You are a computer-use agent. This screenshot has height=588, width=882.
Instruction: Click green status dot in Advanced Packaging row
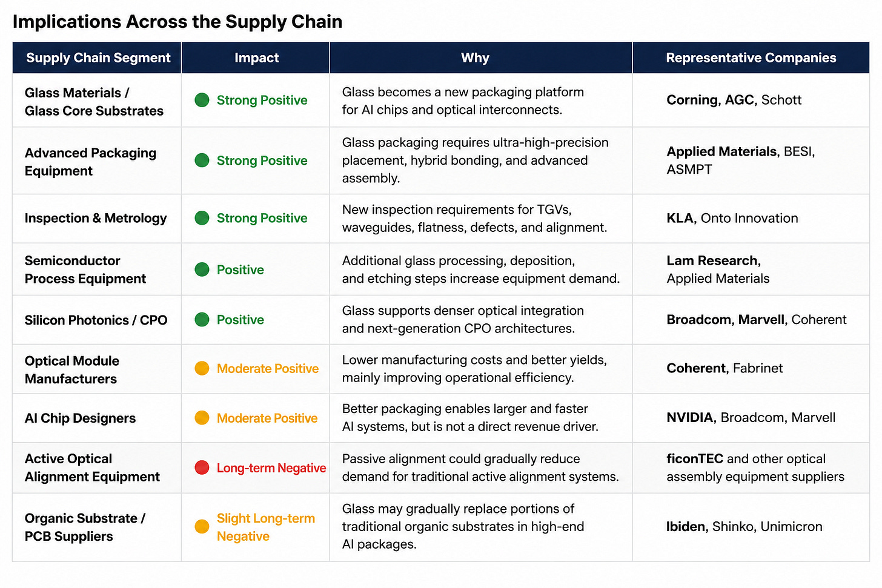(202, 160)
